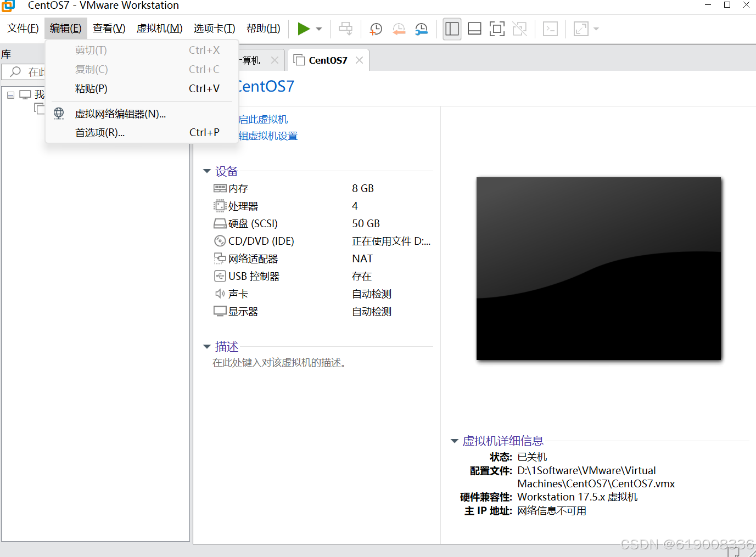Maximize the VMware Workstation window
This screenshot has height=557, width=756.
pyautogui.click(x=727, y=5)
